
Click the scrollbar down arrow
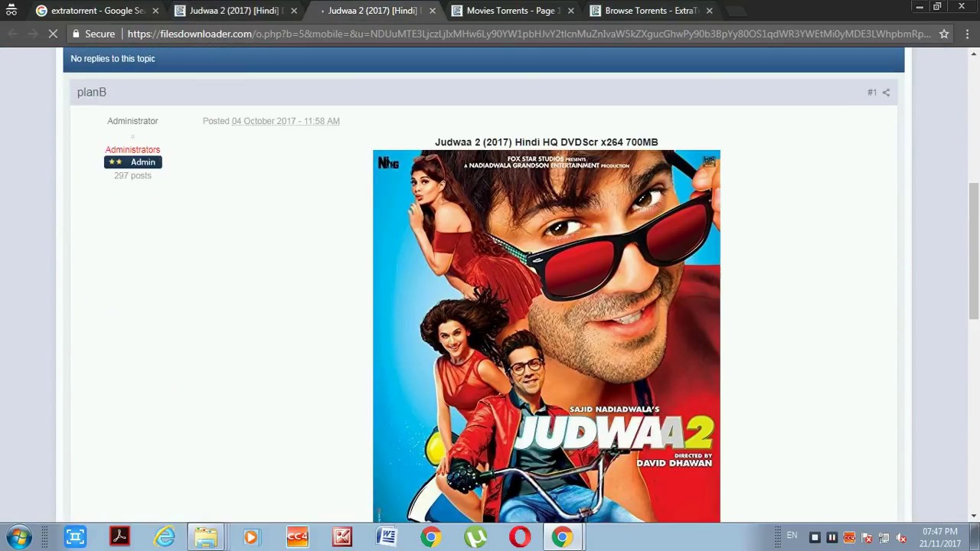pos(974,517)
